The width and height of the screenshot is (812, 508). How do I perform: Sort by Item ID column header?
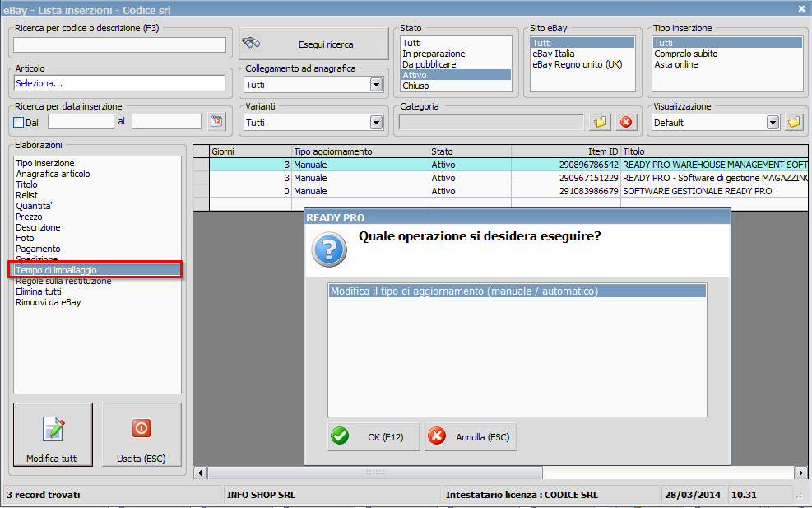pos(566,151)
